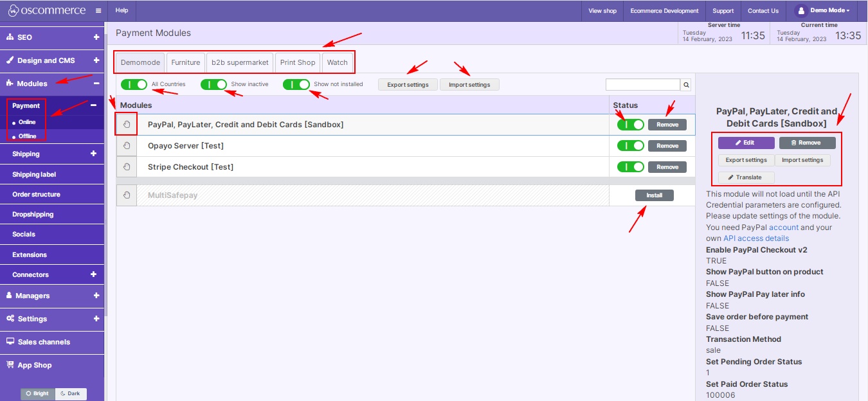
Task: Open the Watch tab
Action: (337, 63)
